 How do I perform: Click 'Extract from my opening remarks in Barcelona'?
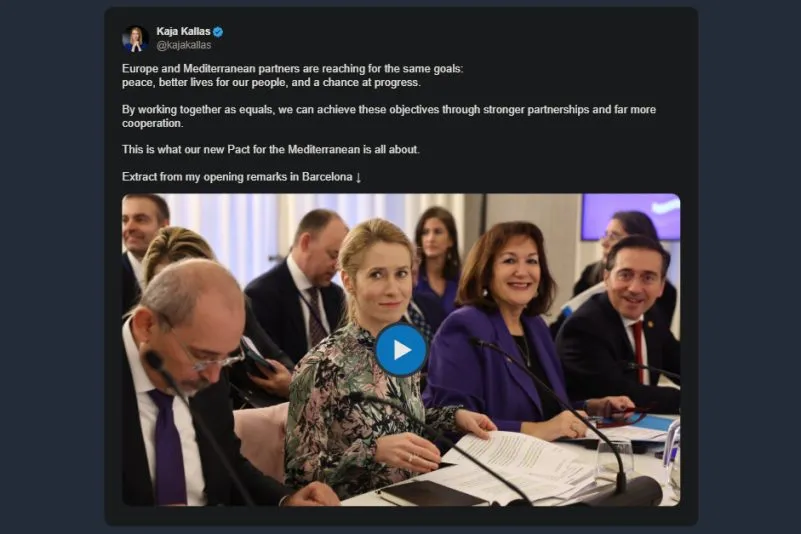pos(237,177)
